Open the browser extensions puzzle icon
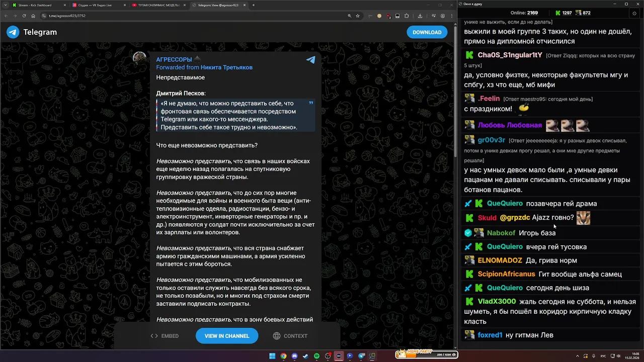 pos(407,16)
